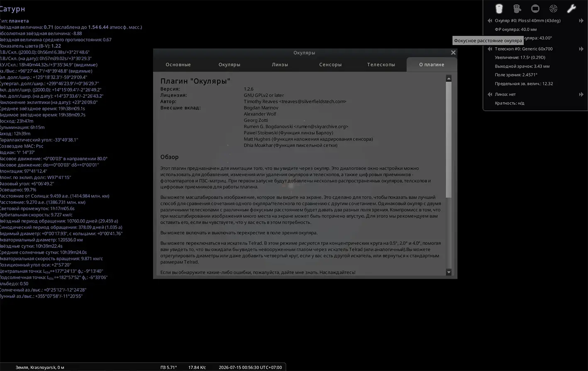Switch to previous telescope with left arrow
588x371 pixels.
[490, 49]
